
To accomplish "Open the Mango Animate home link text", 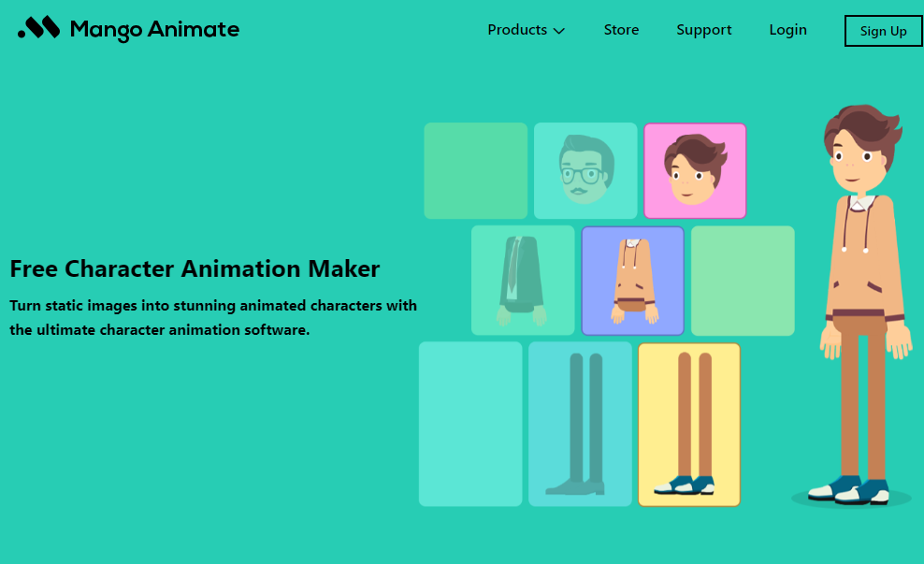I will (154, 30).
